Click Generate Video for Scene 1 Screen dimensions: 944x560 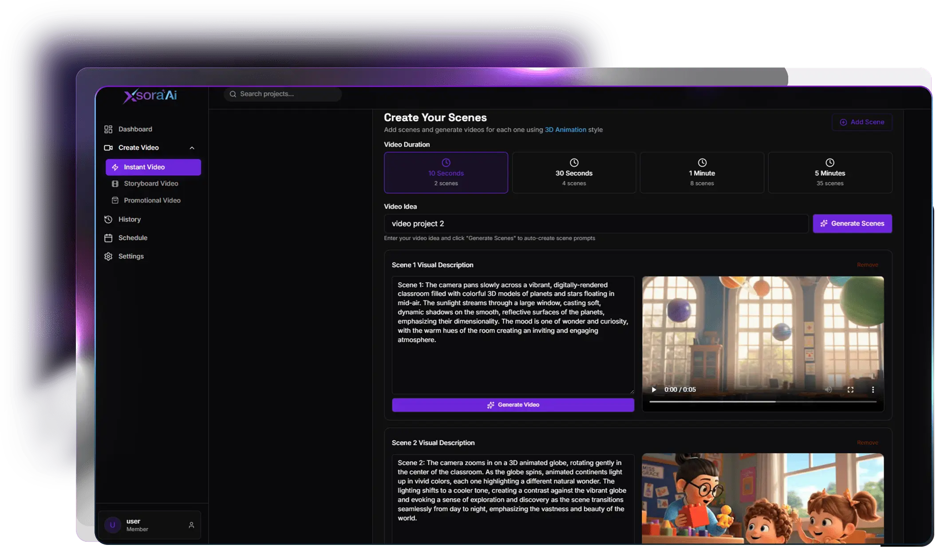point(513,405)
